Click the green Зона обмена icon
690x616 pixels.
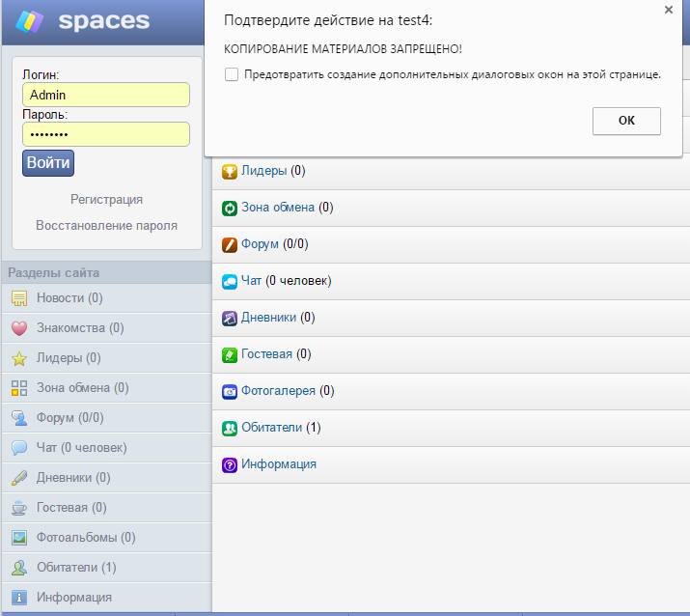click(x=230, y=208)
